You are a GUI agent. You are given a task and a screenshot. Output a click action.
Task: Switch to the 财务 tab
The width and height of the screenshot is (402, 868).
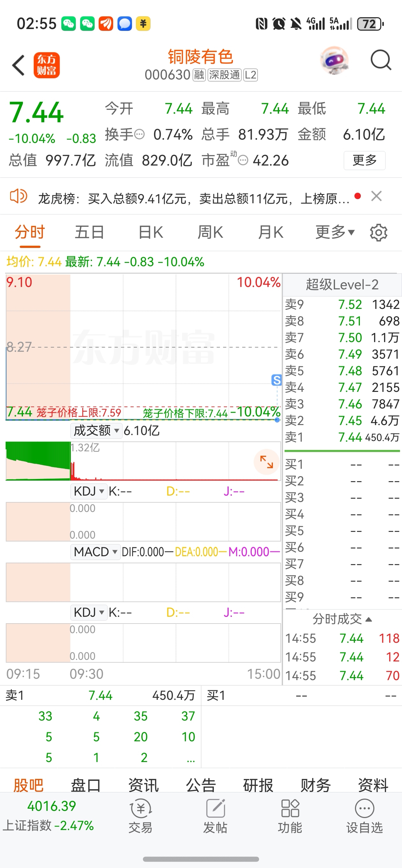click(316, 785)
